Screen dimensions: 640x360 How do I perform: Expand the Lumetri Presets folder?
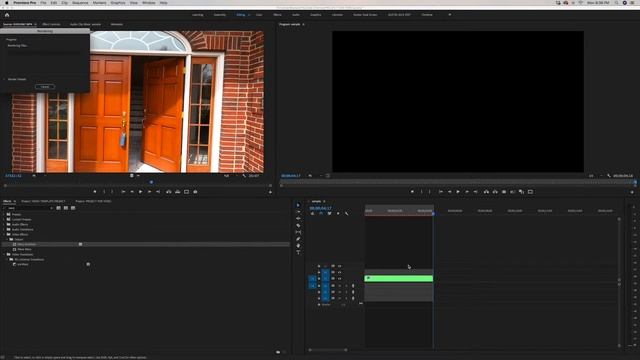(4, 219)
